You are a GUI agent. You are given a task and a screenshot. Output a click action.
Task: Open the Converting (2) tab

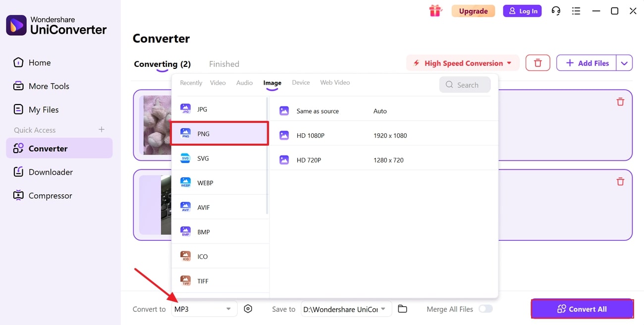pyautogui.click(x=162, y=64)
